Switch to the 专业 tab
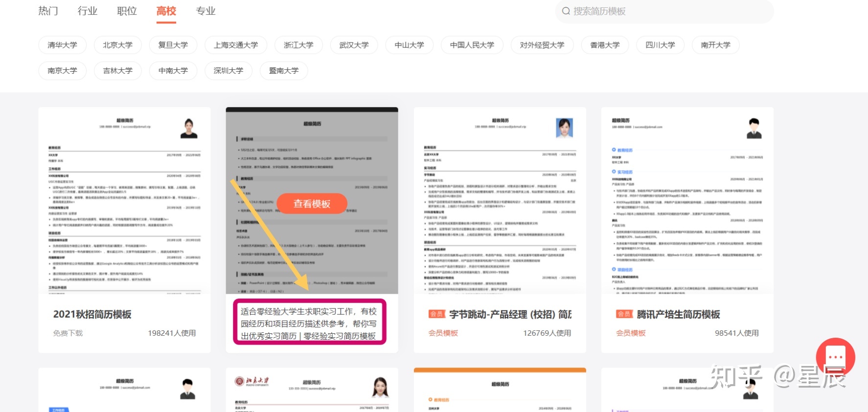 [x=206, y=11]
